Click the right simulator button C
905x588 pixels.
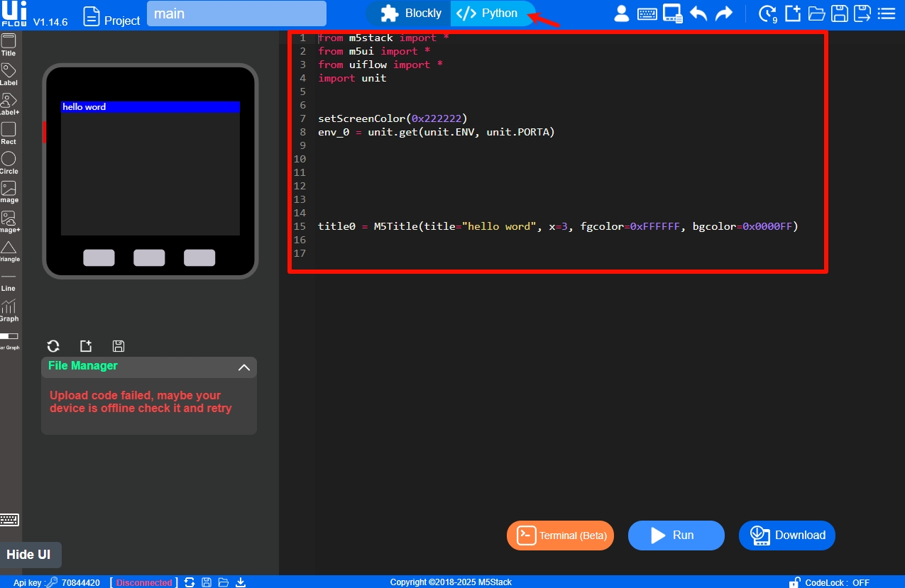coord(199,257)
